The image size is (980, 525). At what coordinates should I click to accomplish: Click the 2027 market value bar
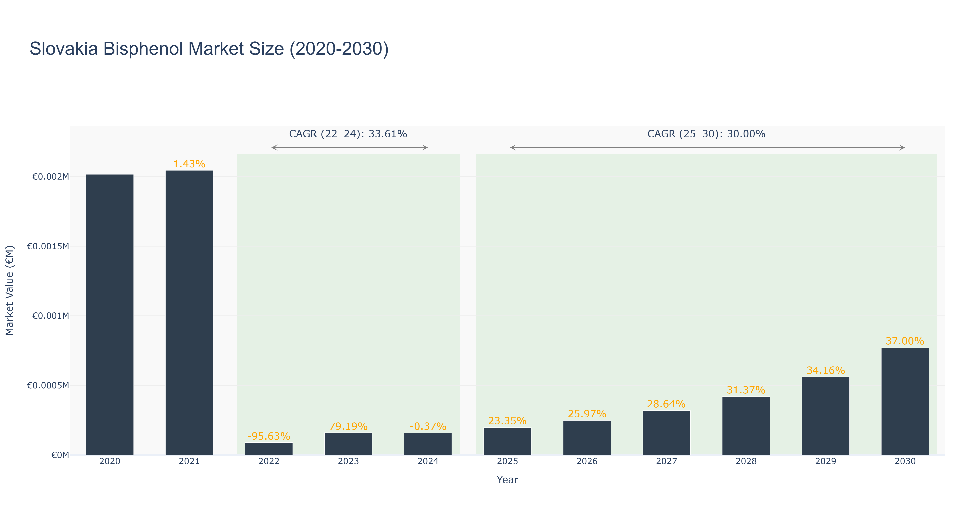point(666,433)
